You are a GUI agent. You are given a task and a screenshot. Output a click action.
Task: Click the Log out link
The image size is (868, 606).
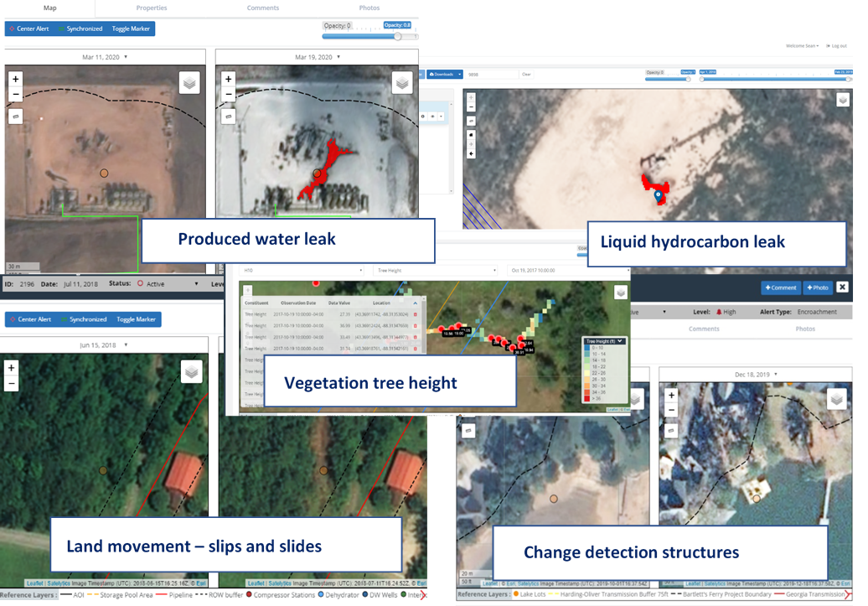pos(836,46)
